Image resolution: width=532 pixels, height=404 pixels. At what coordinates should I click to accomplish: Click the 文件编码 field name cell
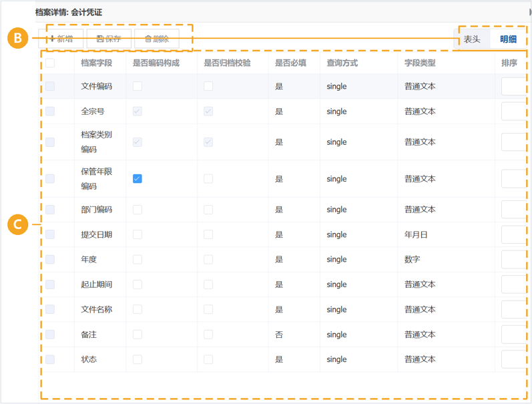(97, 86)
